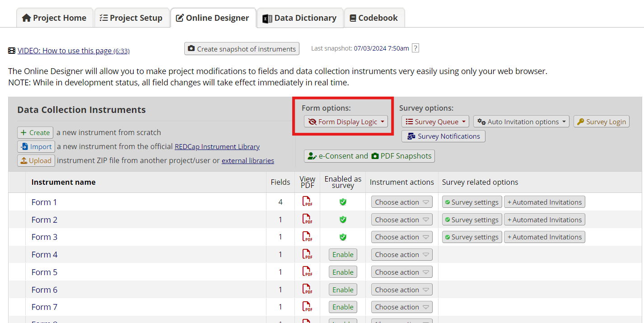This screenshot has height=323, width=644.
Task: Click the Upload instrument ZIP icon
Action: click(36, 160)
